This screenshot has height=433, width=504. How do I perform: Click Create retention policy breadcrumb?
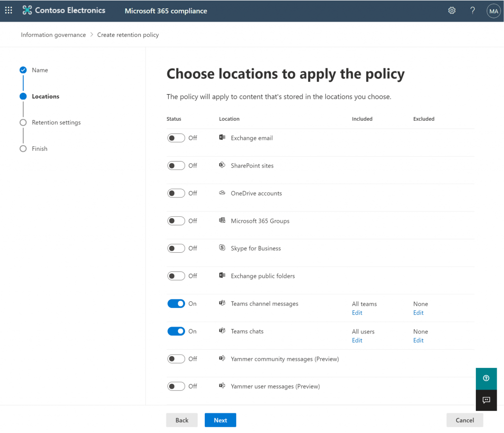click(x=128, y=35)
